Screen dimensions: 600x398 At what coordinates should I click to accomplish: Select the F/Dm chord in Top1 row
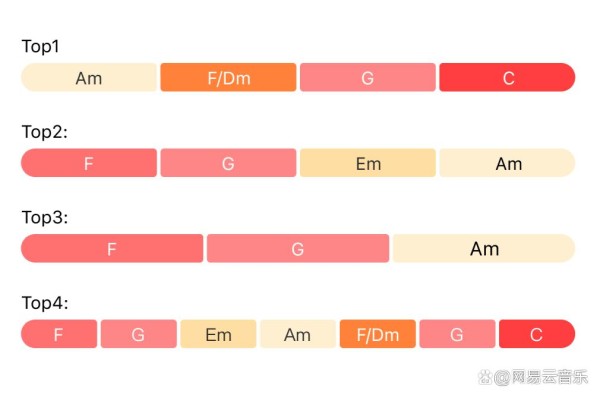228,77
